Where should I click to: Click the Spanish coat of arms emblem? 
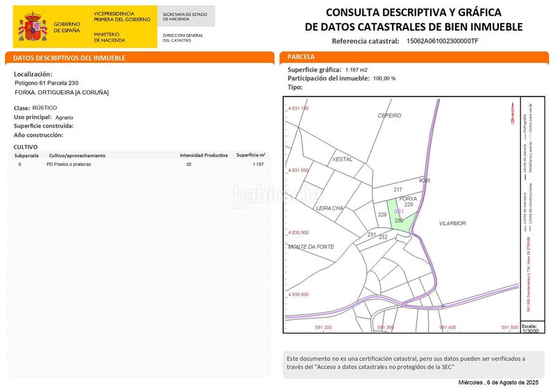33,26
